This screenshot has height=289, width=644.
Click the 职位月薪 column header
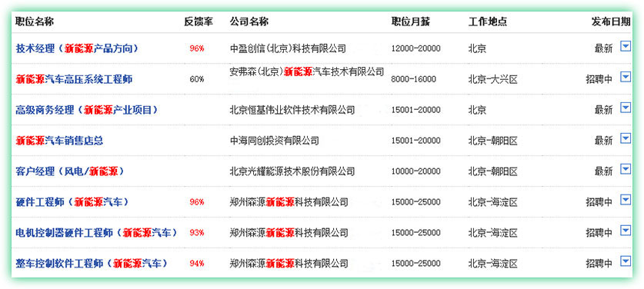pos(411,22)
